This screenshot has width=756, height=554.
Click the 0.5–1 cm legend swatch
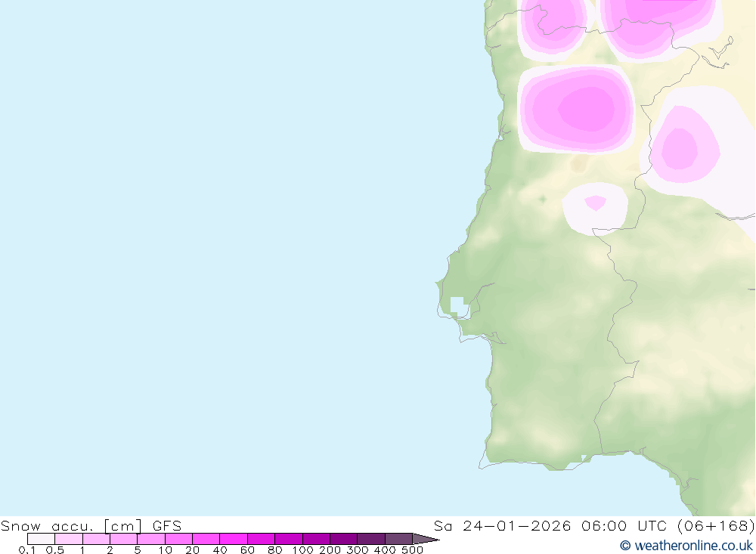tap(69, 539)
